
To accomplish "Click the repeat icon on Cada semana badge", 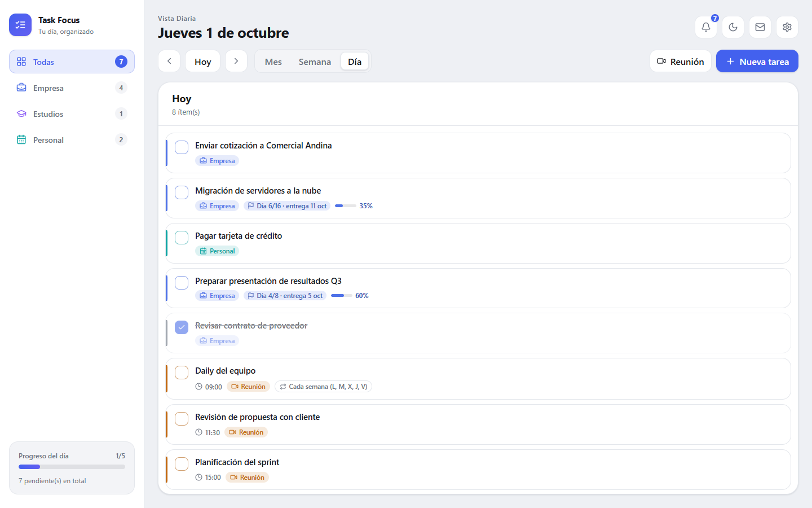I will coord(283,387).
